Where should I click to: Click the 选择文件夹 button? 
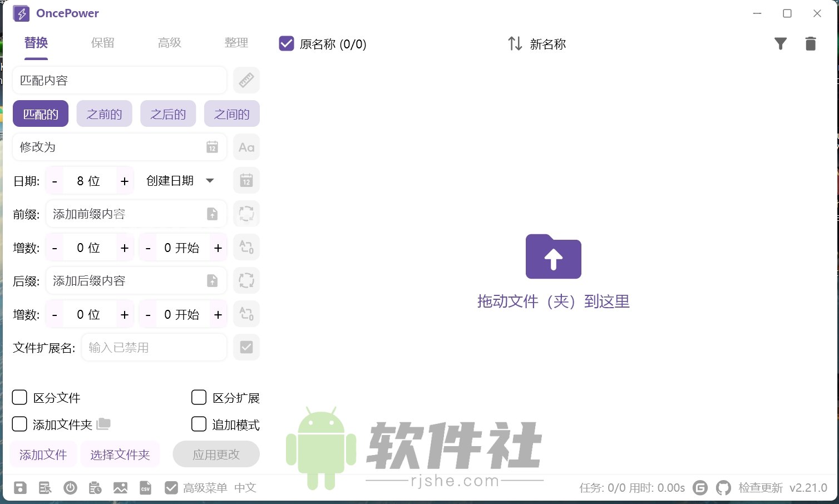click(120, 454)
